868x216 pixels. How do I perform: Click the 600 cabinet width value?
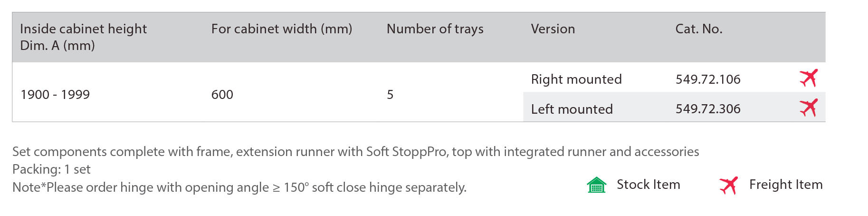click(x=222, y=94)
